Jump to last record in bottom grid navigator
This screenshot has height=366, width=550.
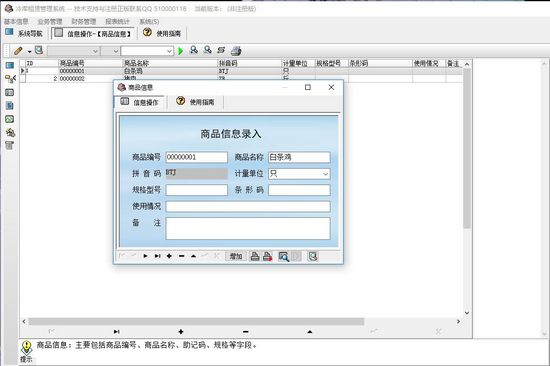coord(116,332)
